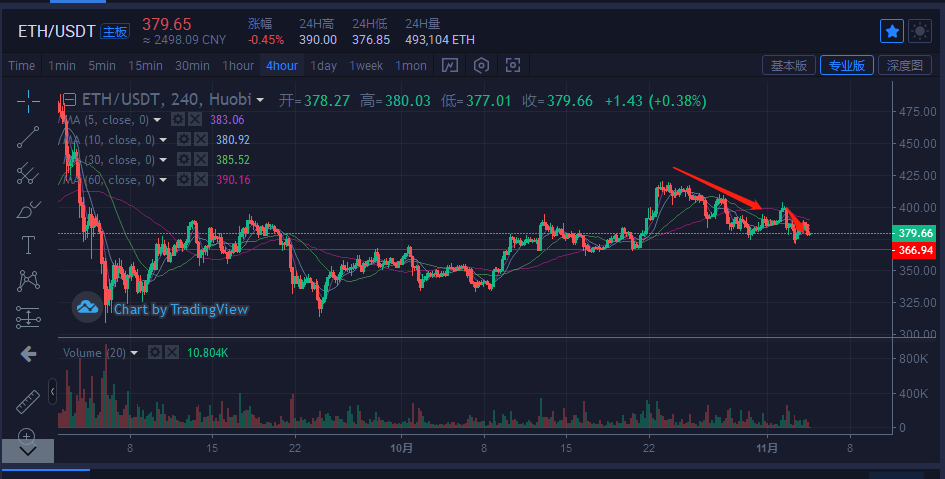This screenshot has width=945, height=479.
Task: Select the long position prediction tool
Action: 28,317
